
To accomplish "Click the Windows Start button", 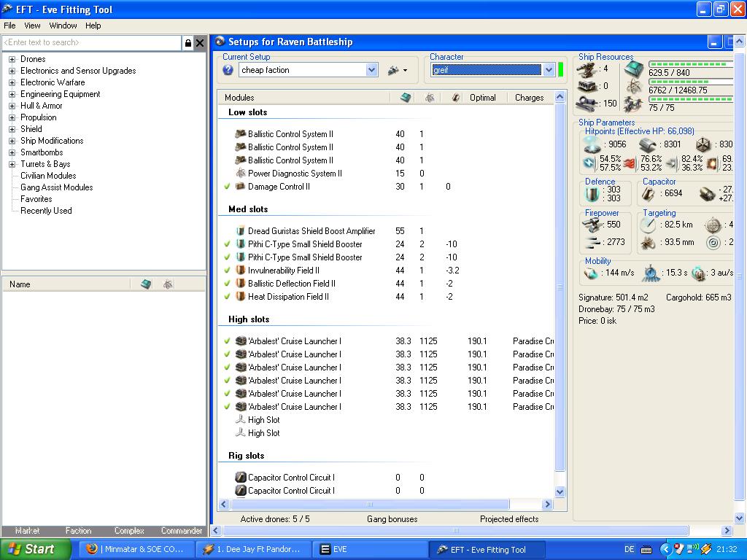I will 34,549.
